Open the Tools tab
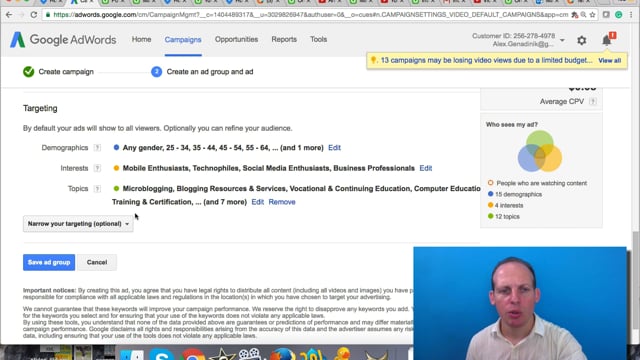Screen dimensions: 640x360 tap(318, 40)
